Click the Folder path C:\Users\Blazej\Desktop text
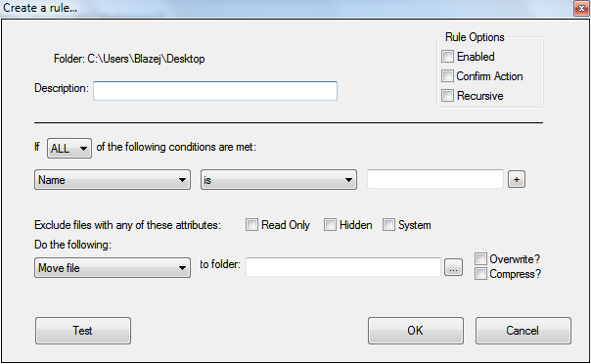The width and height of the screenshot is (591, 364). (x=129, y=59)
